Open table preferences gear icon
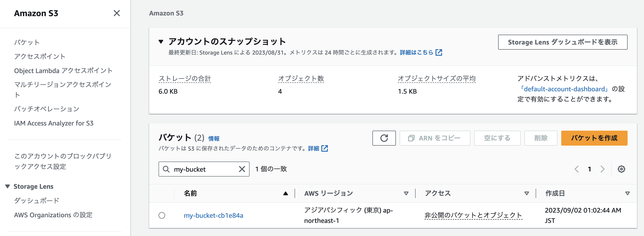 pos(621,169)
